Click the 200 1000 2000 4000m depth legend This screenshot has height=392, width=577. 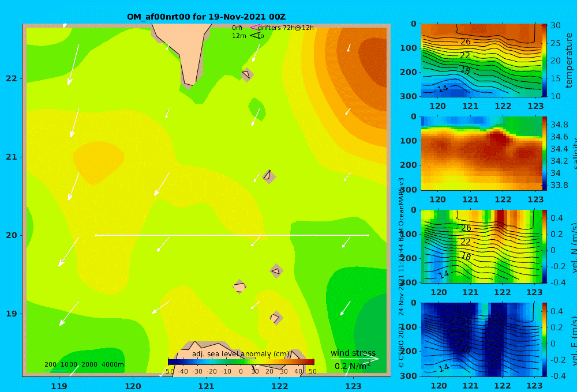(x=84, y=364)
